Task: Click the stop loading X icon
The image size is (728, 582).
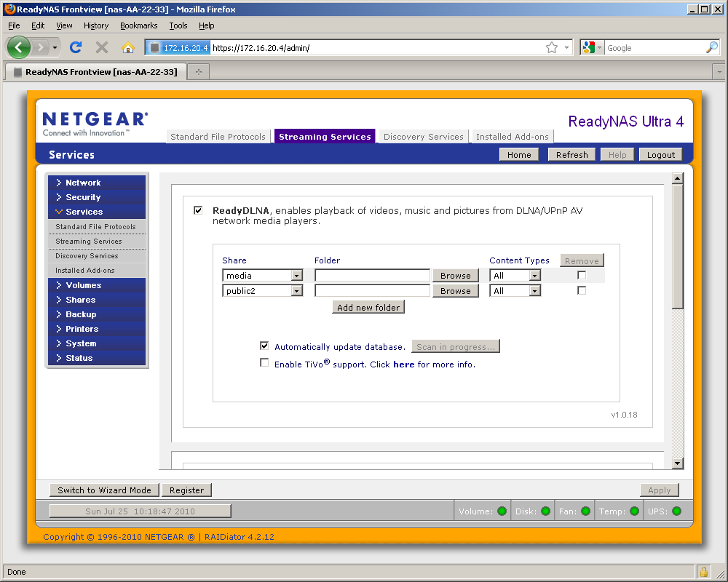Action: click(x=102, y=47)
